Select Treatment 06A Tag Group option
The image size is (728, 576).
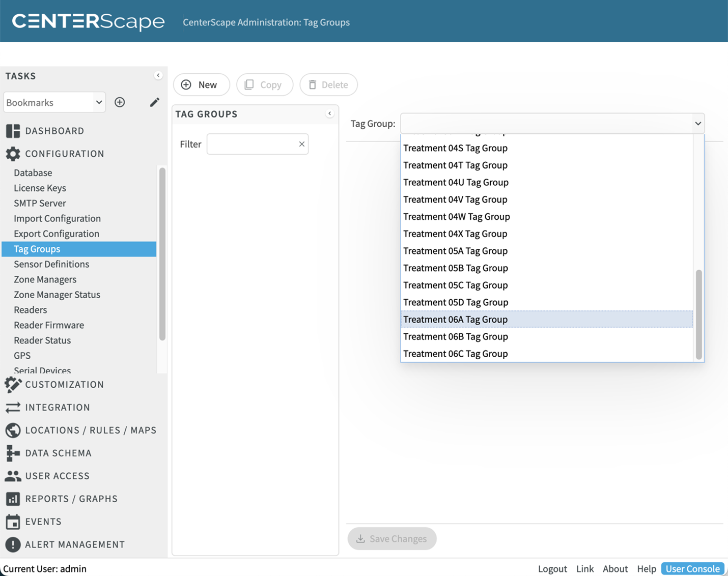coord(455,320)
